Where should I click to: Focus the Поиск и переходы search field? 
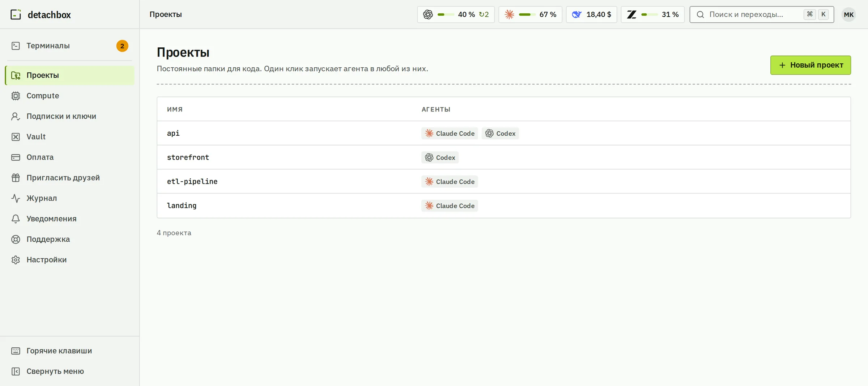click(762, 14)
